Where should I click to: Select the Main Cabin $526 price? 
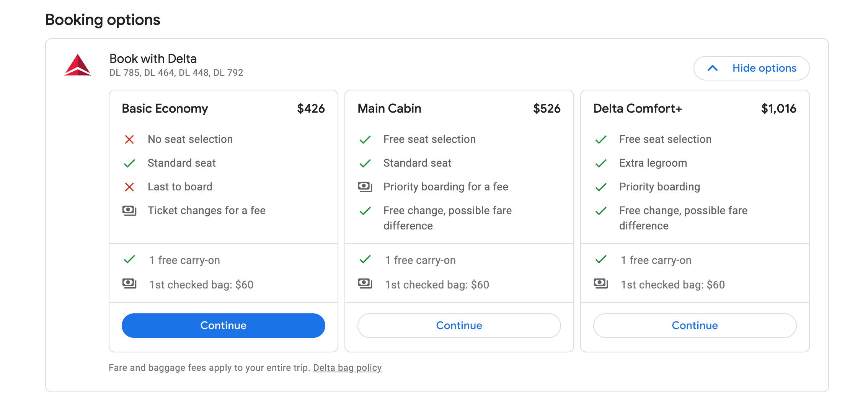(x=547, y=109)
